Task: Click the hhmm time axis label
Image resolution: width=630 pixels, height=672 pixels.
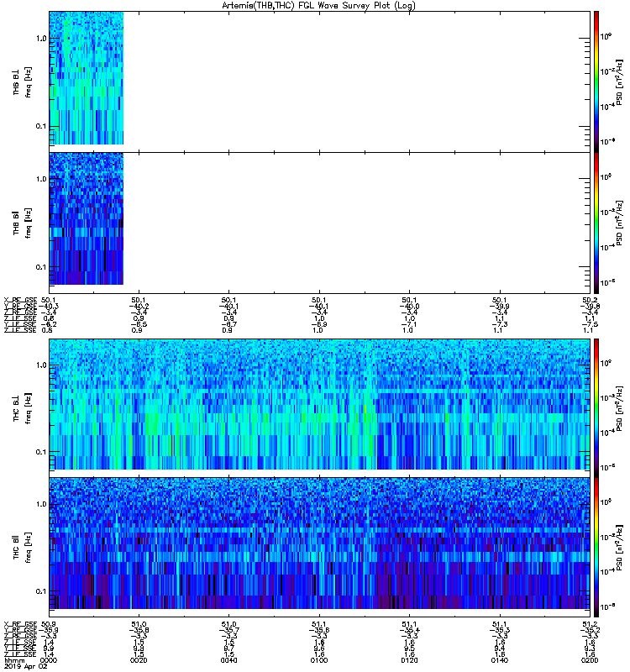Action: tap(14, 661)
